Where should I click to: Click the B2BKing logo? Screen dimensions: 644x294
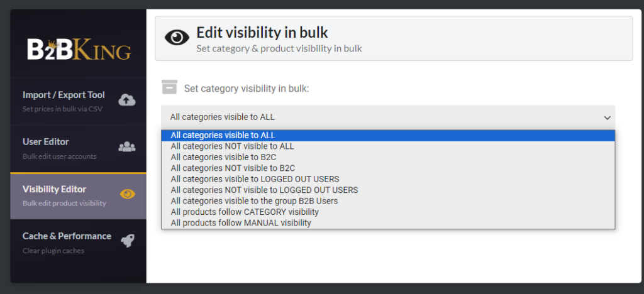(x=79, y=49)
